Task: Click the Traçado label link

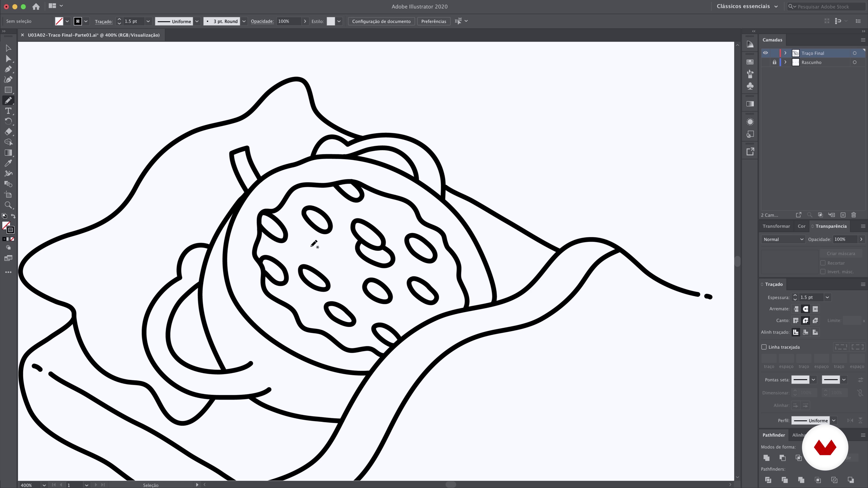Action: pyautogui.click(x=104, y=21)
